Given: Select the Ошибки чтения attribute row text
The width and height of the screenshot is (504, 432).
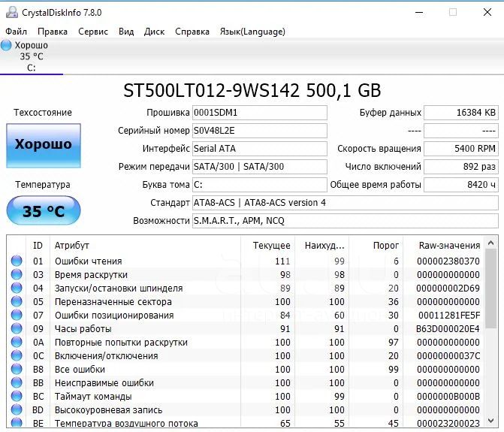Looking at the screenshot, I should pyautogui.click(x=89, y=261).
